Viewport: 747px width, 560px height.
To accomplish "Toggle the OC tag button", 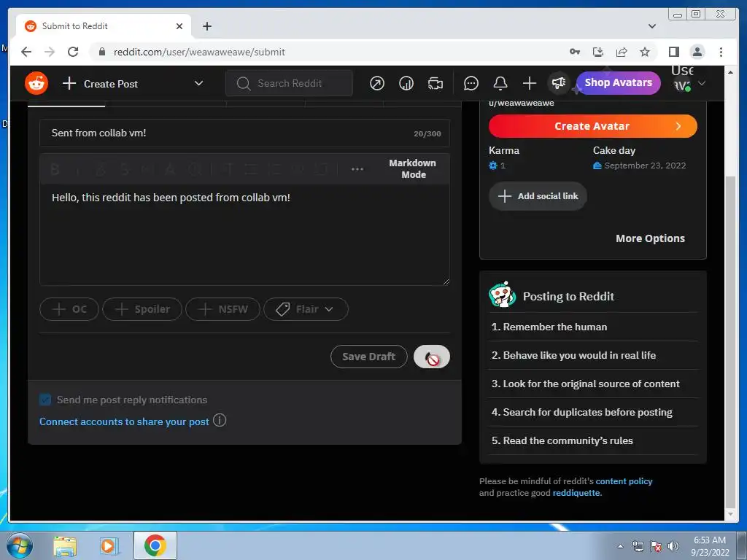I will (x=69, y=309).
